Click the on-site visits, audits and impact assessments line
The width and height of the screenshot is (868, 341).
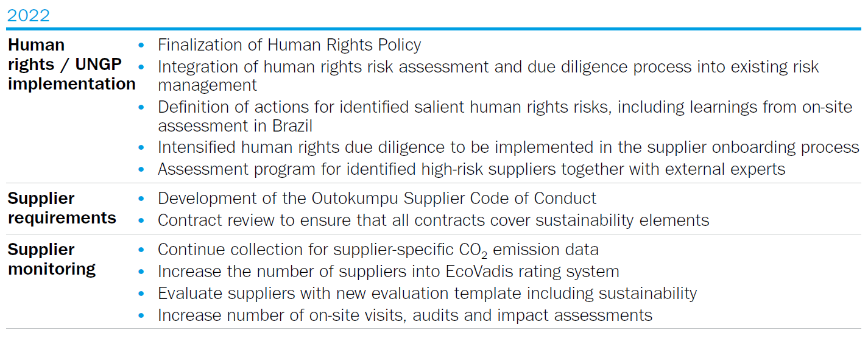pos(405,315)
